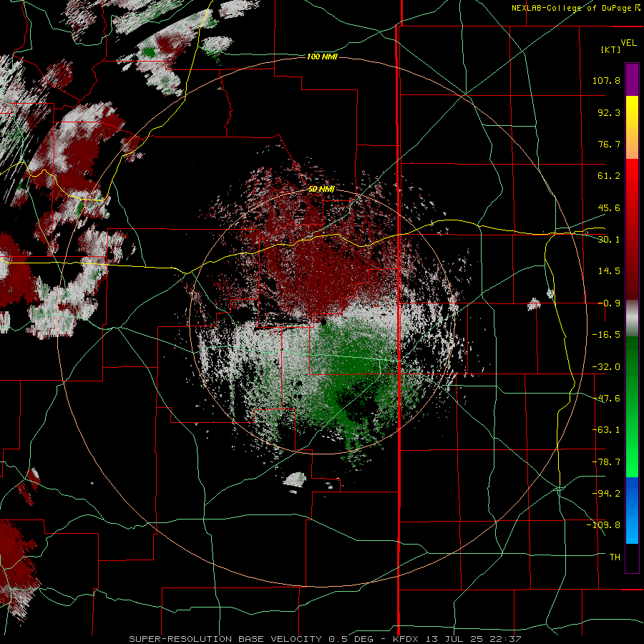Click the -0.9 legend value
The image size is (644, 644).
[x=609, y=303]
